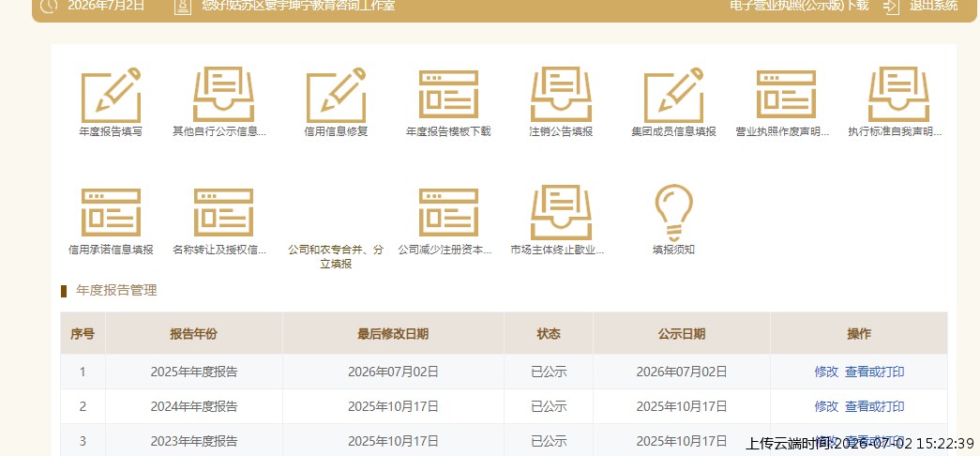
Task: Open 营业执照作废声明 icon
Action: [x=786, y=95]
